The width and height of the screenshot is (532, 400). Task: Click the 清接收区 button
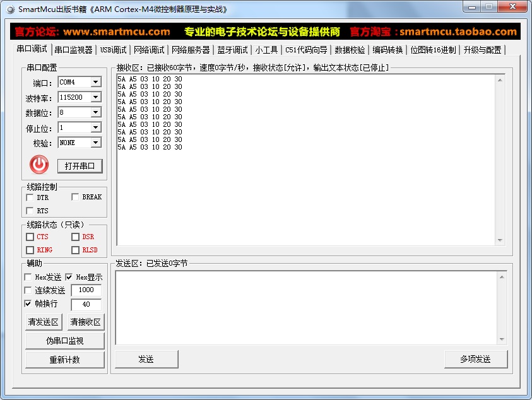[x=85, y=322]
